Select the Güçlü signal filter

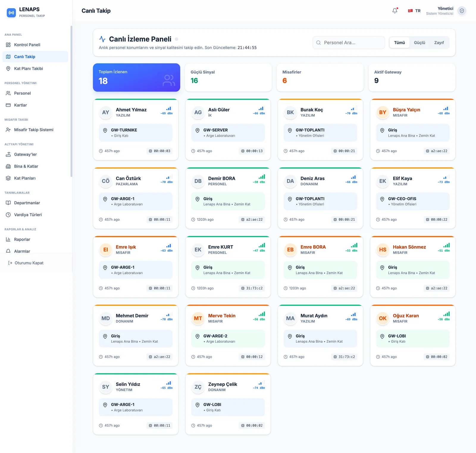pos(419,43)
